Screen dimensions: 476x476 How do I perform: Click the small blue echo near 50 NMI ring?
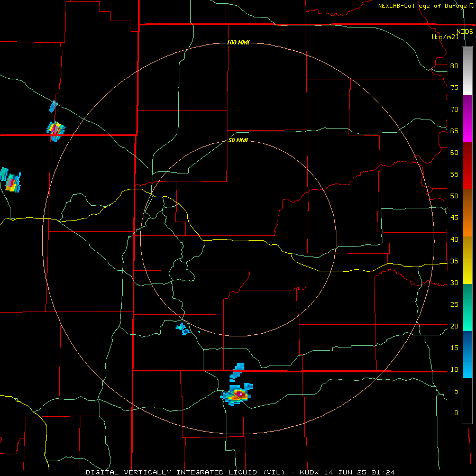(x=183, y=329)
